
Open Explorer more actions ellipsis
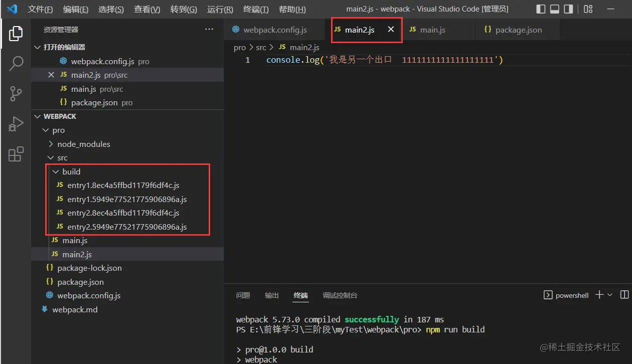point(209,30)
